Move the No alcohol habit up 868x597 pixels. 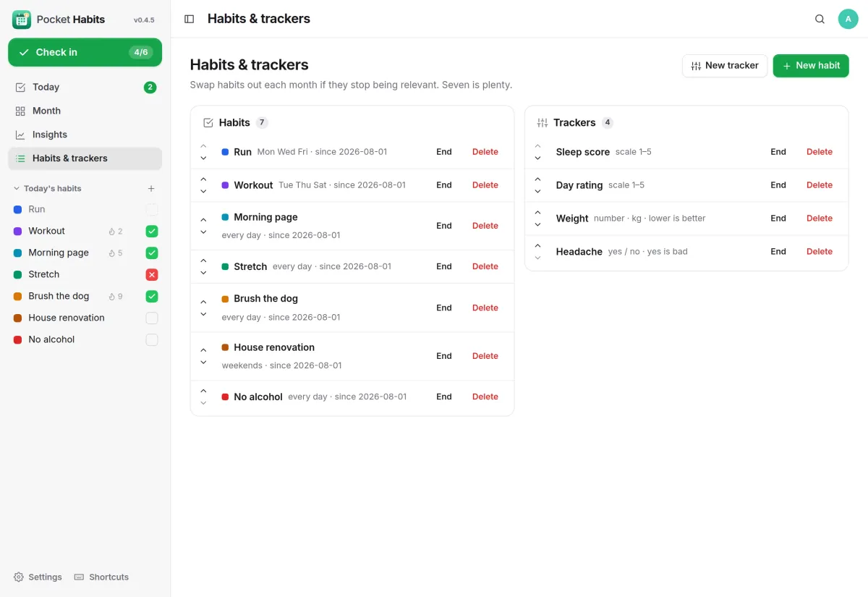coord(203,391)
